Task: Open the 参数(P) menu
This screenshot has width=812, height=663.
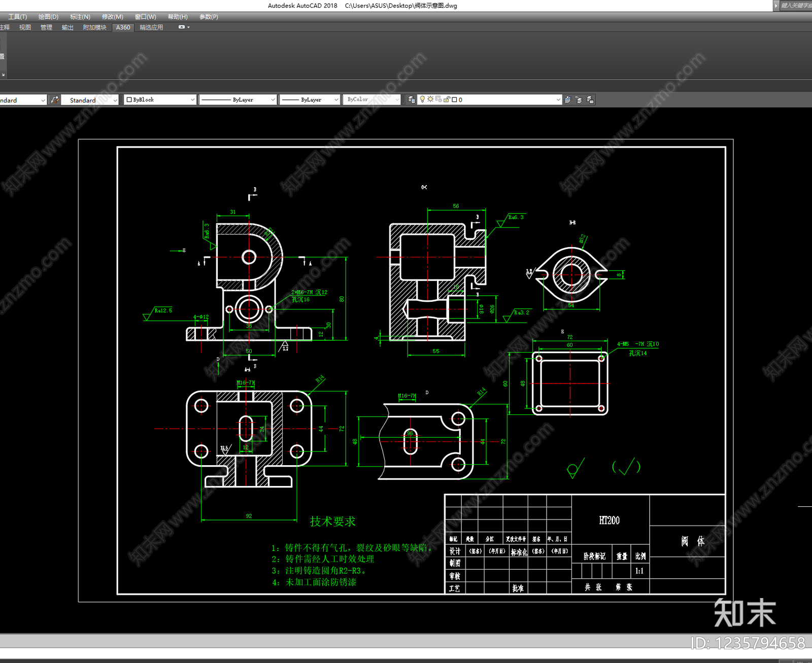Action: pos(209,17)
